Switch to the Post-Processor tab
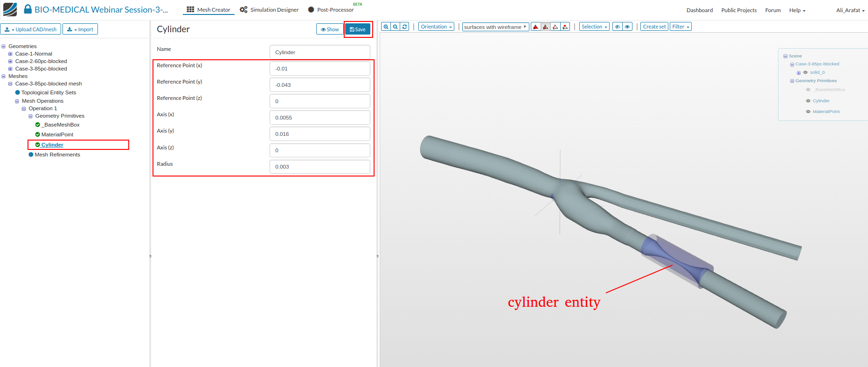Viewport: 868px width, 367px height. click(x=331, y=10)
